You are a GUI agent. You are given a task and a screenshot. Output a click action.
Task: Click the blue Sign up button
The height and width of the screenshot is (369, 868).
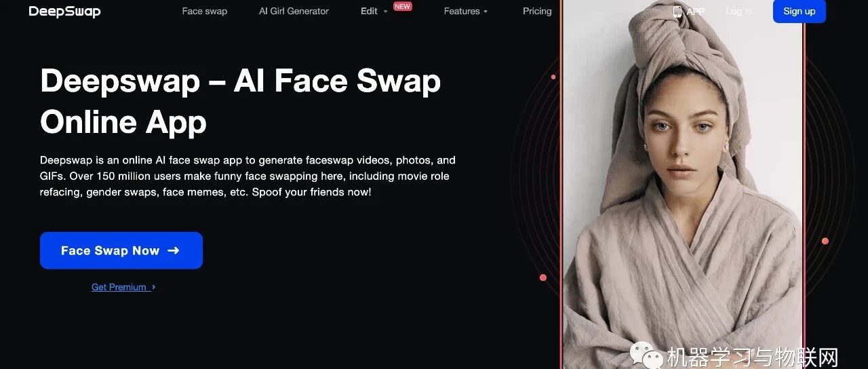click(x=800, y=12)
